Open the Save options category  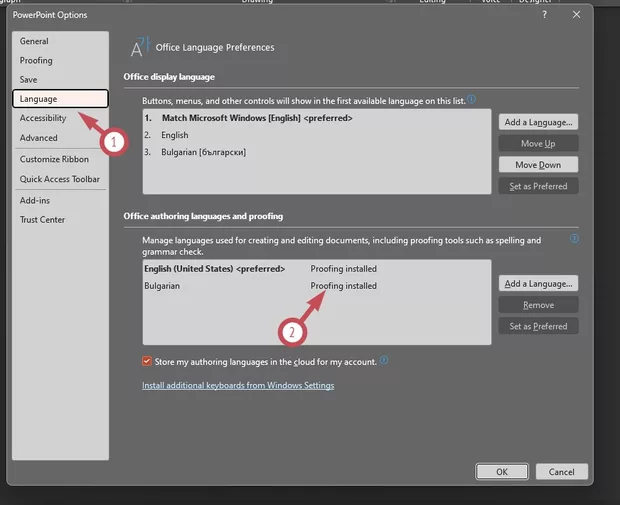click(x=29, y=80)
